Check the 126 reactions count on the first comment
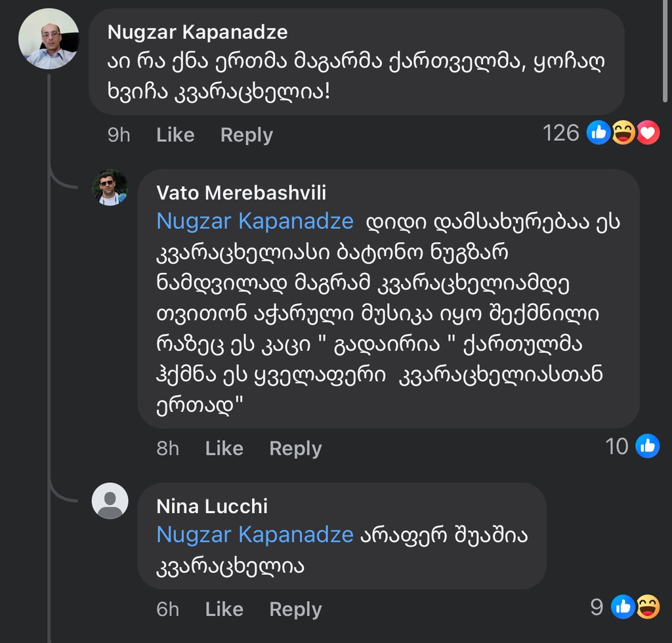Image resolution: width=672 pixels, height=643 pixels. [561, 133]
